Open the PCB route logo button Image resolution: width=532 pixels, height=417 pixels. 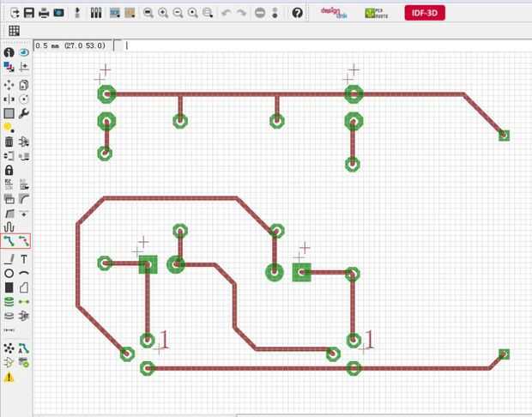[377, 13]
